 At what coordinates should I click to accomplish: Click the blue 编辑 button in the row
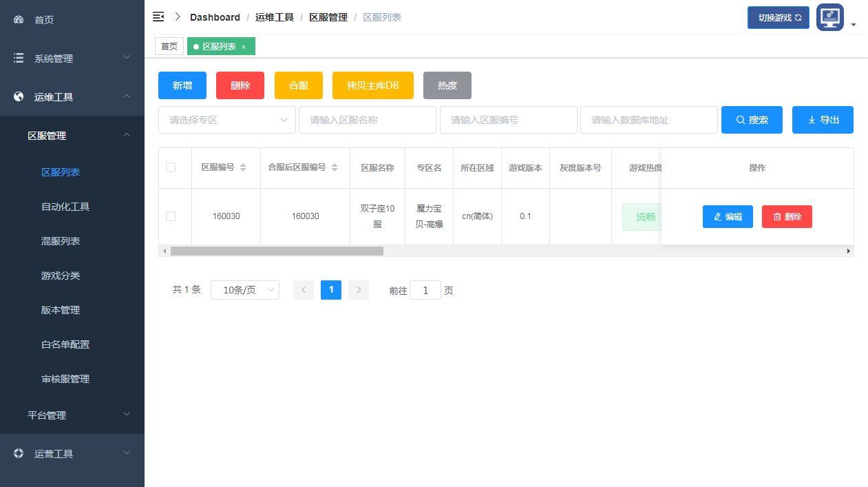728,216
